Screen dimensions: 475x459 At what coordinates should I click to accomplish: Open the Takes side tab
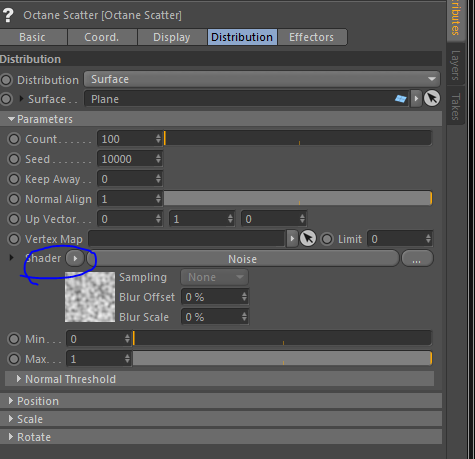pos(455,107)
